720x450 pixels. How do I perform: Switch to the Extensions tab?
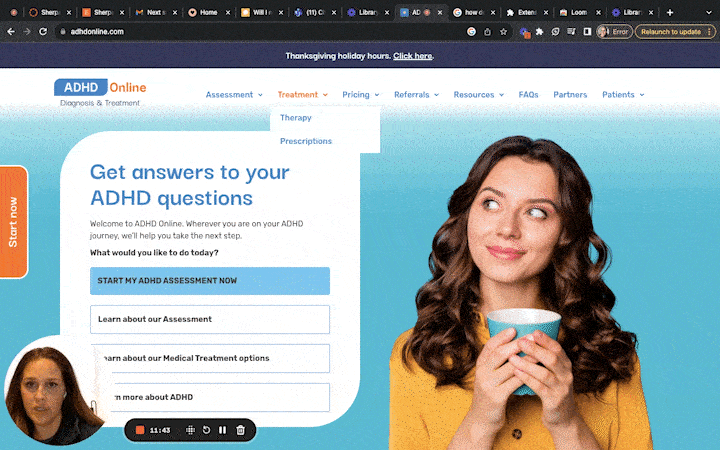pos(525,12)
